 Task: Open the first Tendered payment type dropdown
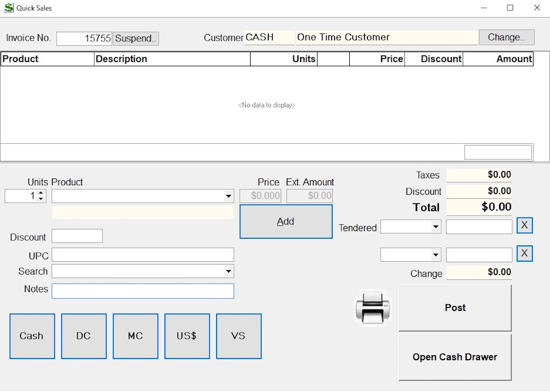click(x=435, y=227)
